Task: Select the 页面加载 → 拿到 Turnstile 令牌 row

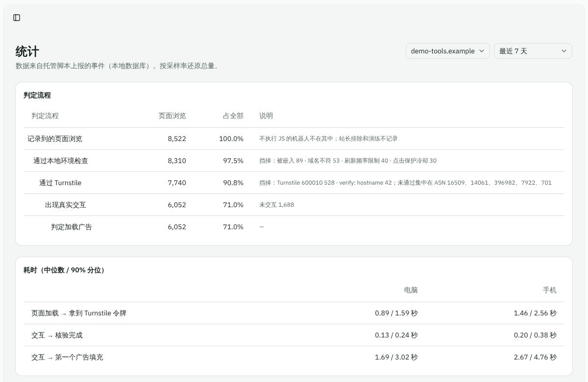Action: click(x=294, y=313)
